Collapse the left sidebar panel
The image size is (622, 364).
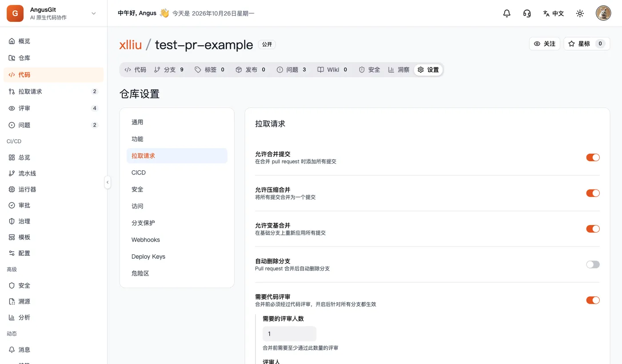coord(108,182)
